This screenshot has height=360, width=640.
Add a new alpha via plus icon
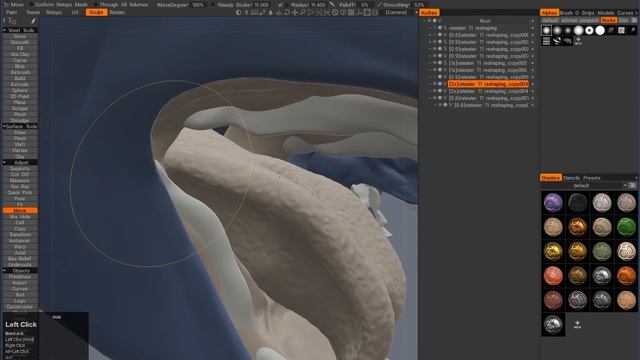click(578, 40)
